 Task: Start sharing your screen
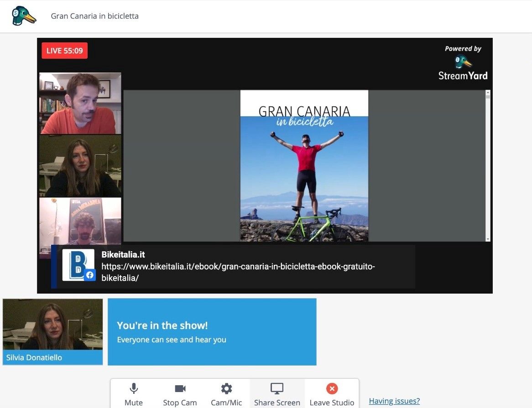pyautogui.click(x=277, y=394)
